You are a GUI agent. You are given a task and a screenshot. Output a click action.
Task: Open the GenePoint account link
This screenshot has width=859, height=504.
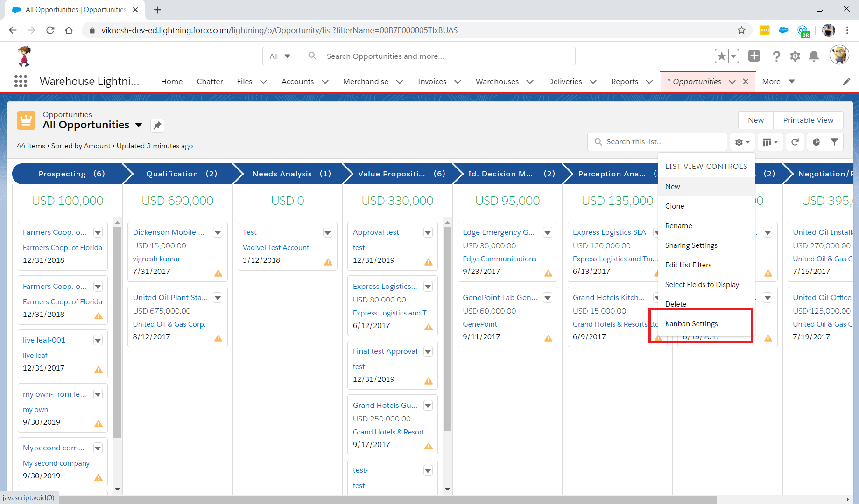(x=480, y=323)
